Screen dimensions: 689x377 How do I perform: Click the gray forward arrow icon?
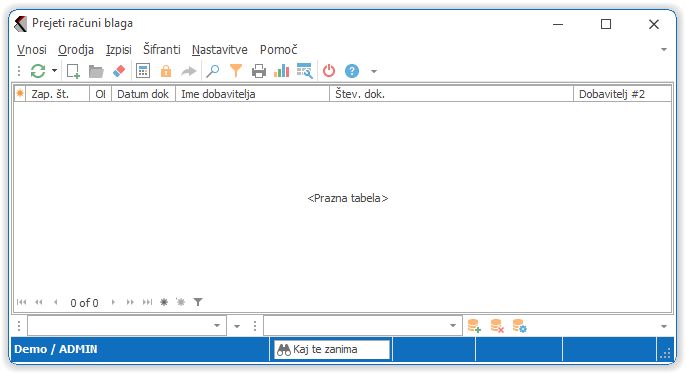[x=189, y=71]
